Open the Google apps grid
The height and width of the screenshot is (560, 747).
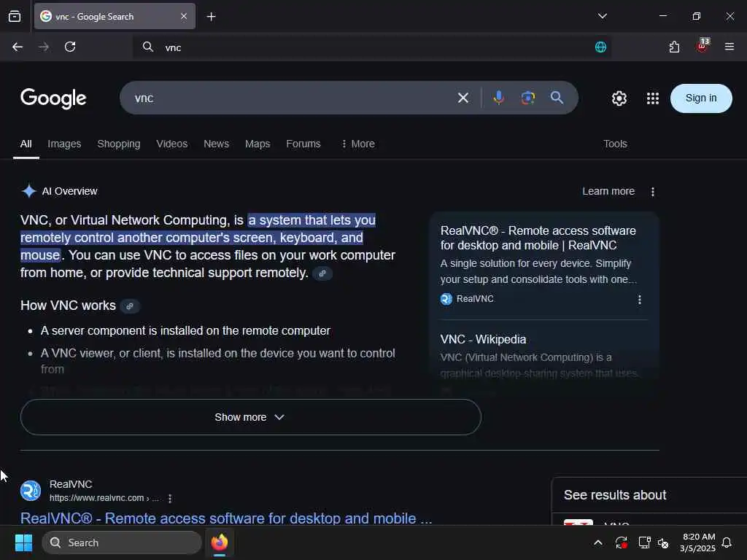click(652, 98)
